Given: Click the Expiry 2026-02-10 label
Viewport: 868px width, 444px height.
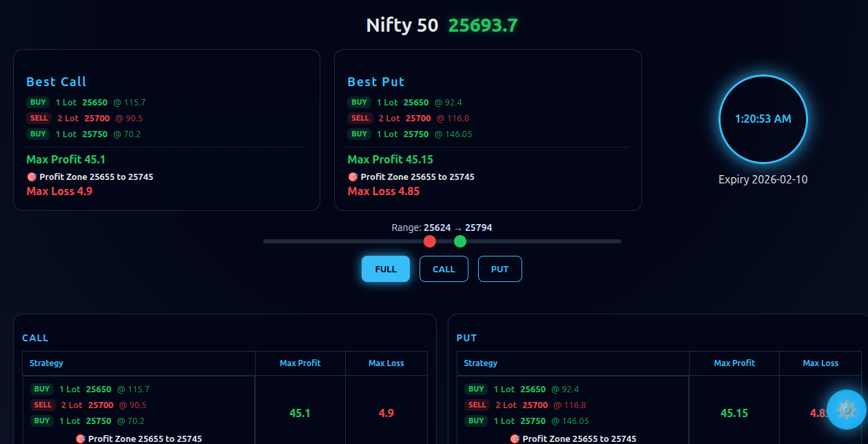Looking at the screenshot, I should tap(763, 179).
